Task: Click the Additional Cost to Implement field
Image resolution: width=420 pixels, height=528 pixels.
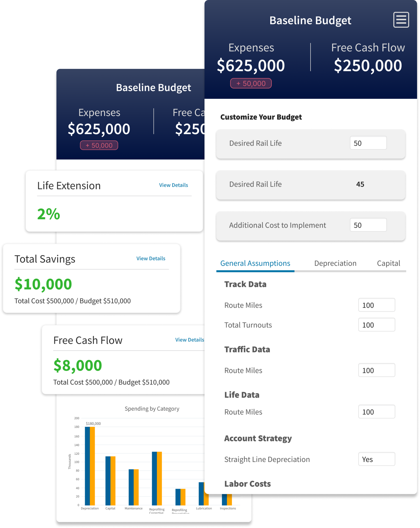Action: [x=368, y=225]
